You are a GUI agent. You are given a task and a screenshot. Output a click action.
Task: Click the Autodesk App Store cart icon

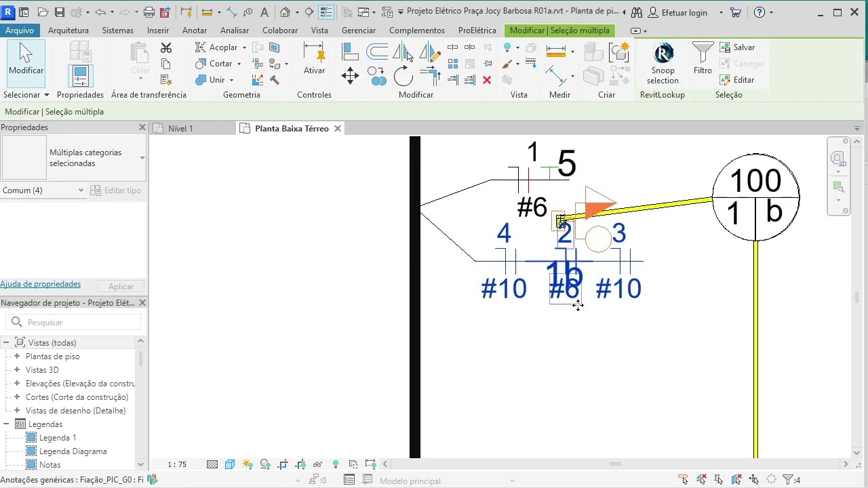(736, 12)
